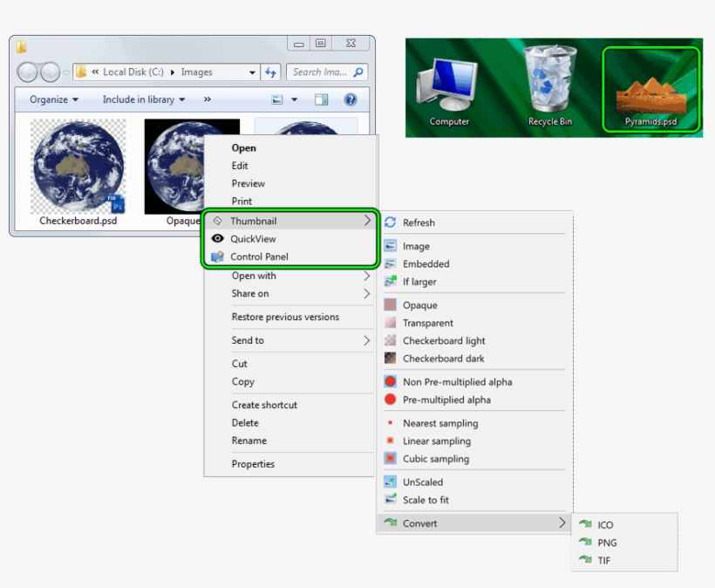This screenshot has width=715, height=588.
Task: Click the Help question mark icon
Action: (x=351, y=99)
